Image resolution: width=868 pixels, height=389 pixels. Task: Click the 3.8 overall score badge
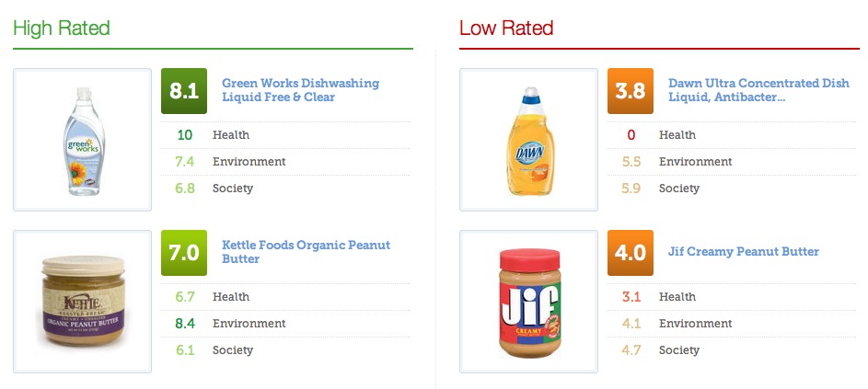click(x=630, y=91)
